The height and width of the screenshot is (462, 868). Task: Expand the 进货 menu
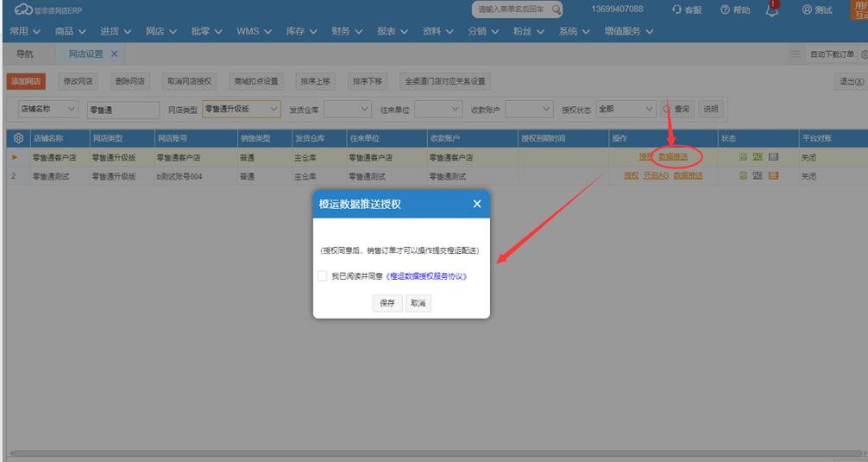click(116, 31)
